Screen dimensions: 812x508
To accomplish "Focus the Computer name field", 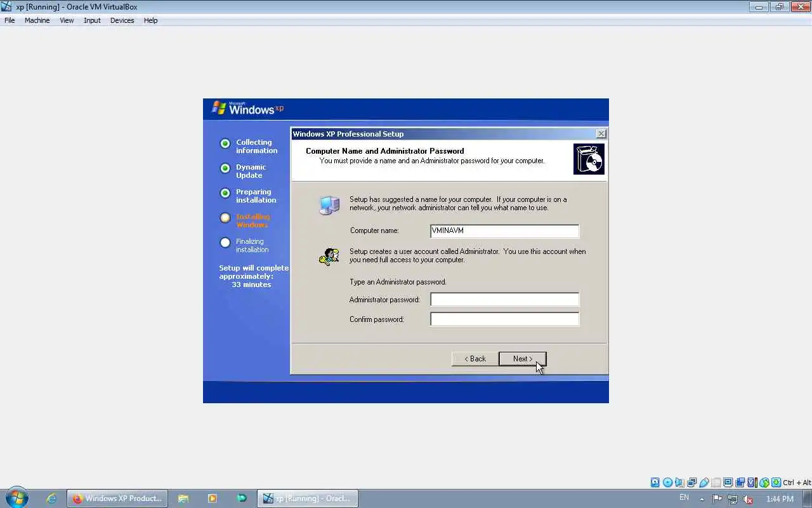I will click(x=504, y=231).
